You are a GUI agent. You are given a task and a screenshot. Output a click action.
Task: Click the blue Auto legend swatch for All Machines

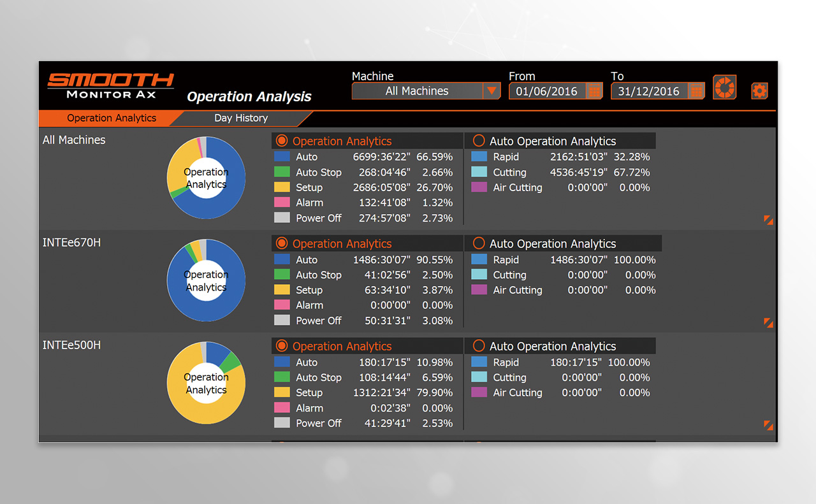[x=282, y=156]
